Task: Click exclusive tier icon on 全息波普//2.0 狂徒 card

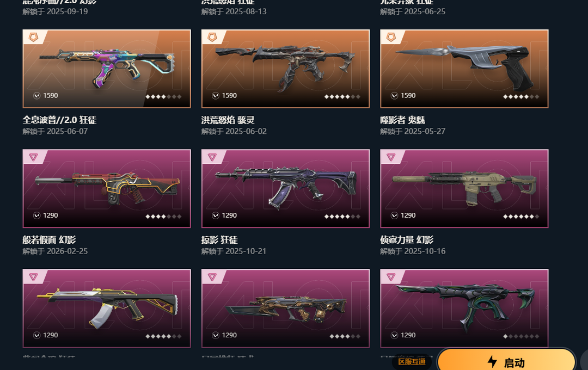Action: tap(33, 37)
